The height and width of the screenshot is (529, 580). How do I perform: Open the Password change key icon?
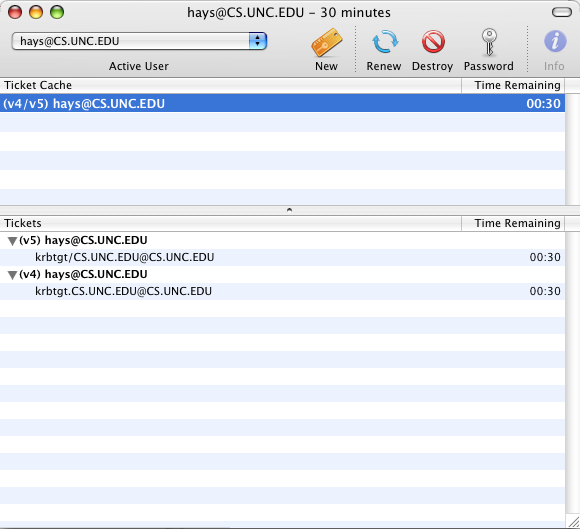[489, 42]
